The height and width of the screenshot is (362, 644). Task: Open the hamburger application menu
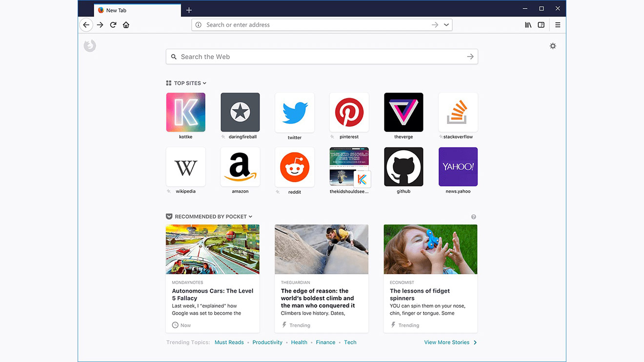(558, 25)
